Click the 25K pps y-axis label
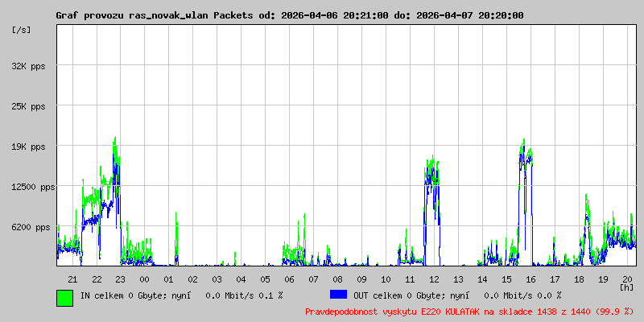 28,107
